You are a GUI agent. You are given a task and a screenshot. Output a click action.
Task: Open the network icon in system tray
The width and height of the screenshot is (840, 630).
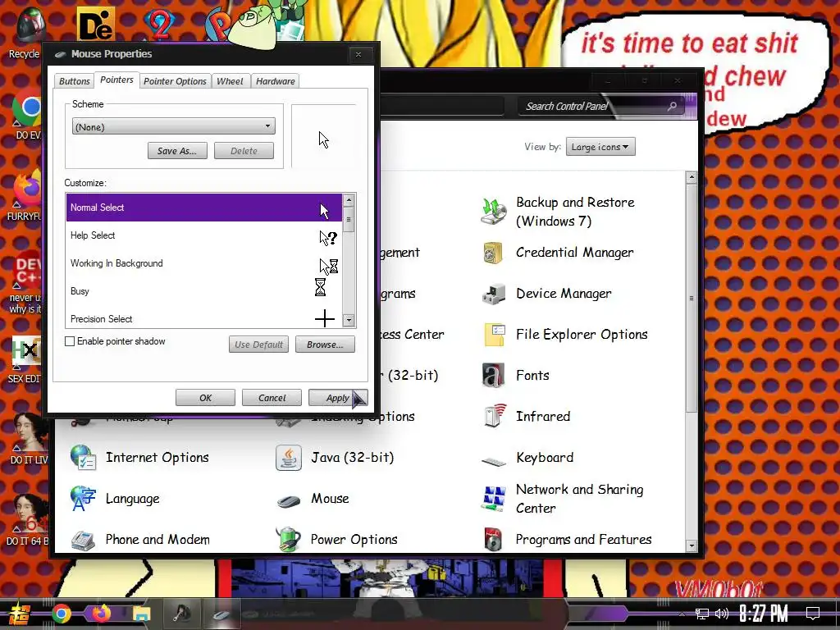coord(702,614)
